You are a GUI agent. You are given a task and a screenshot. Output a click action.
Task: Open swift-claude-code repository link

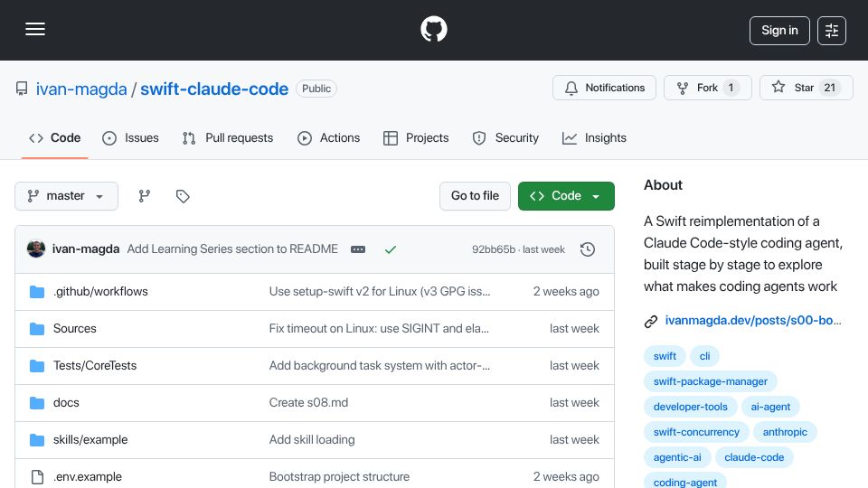(x=214, y=89)
